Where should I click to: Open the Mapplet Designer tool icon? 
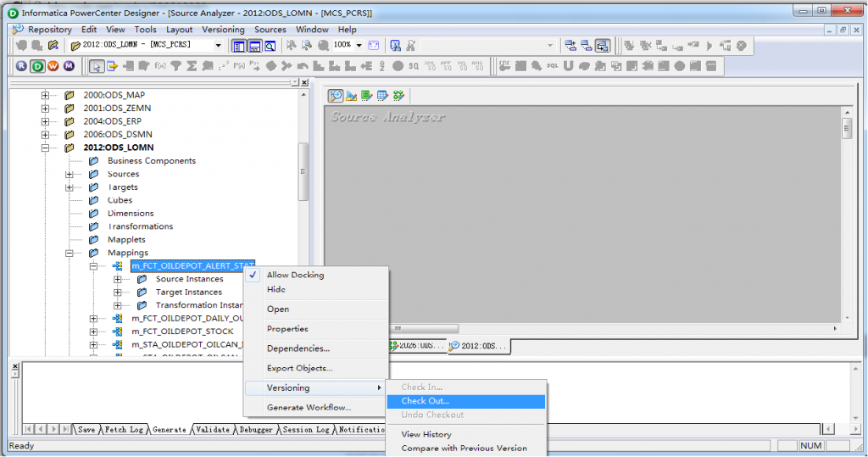tap(382, 96)
